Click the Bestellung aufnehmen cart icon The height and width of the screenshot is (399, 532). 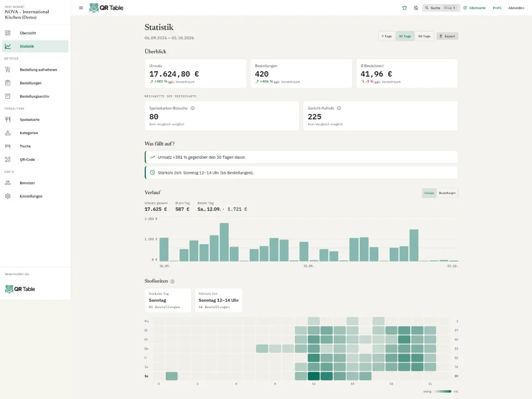[8, 70]
